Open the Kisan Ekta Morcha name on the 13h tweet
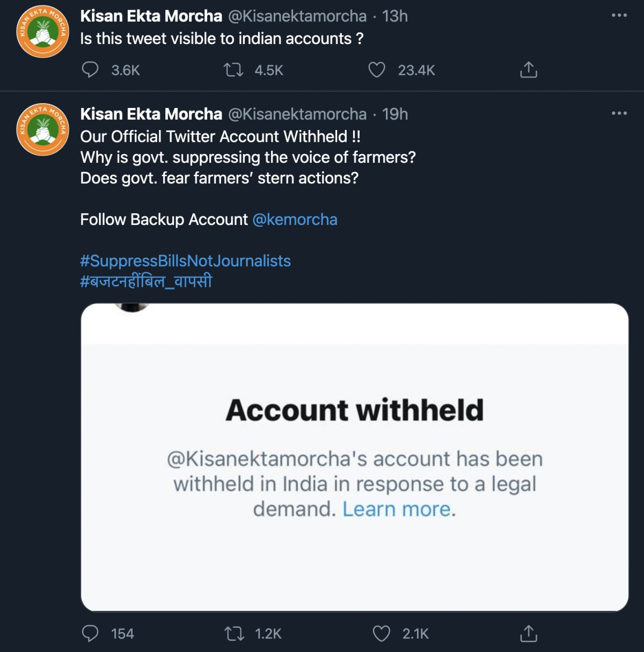 click(x=151, y=16)
